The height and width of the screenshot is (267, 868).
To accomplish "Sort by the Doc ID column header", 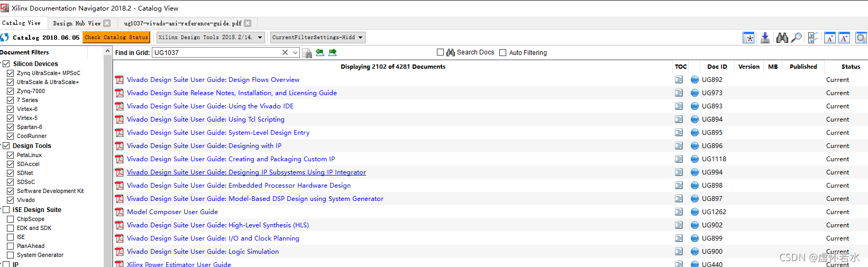I will pos(717,67).
